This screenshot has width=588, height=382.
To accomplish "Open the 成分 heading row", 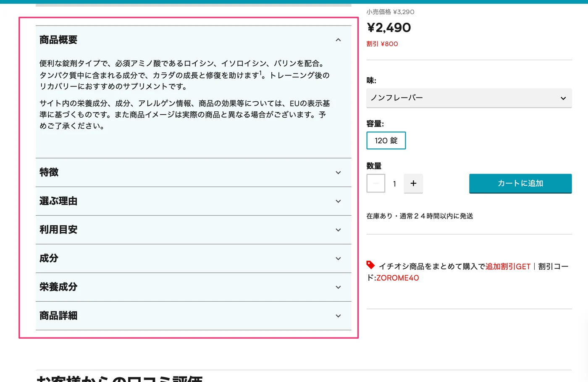I will pos(194,258).
